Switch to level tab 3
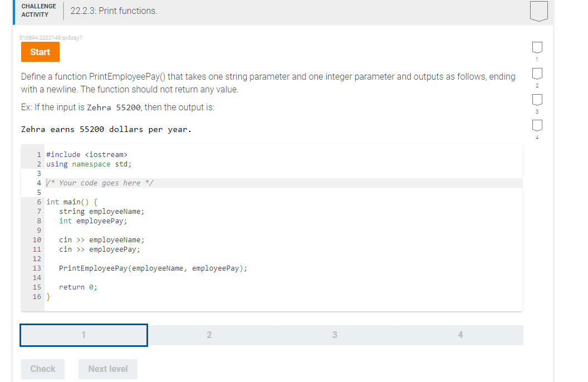Viewport: 588px width, 382px height. [x=334, y=335]
